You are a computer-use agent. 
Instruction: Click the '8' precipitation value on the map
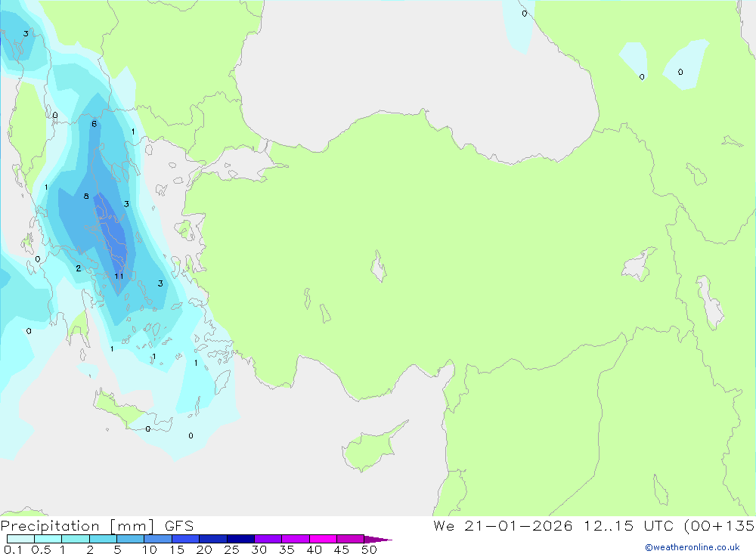point(86,196)
